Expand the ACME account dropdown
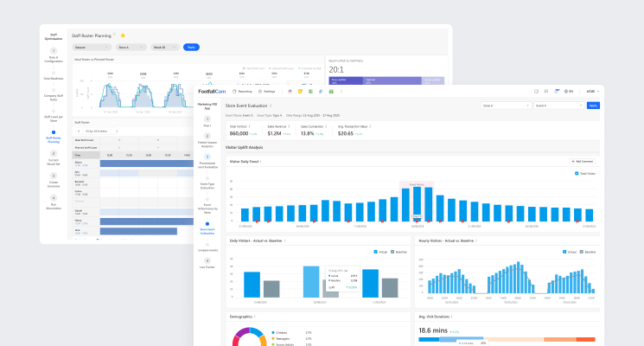644x346 pixels. [x=591, y=91]
